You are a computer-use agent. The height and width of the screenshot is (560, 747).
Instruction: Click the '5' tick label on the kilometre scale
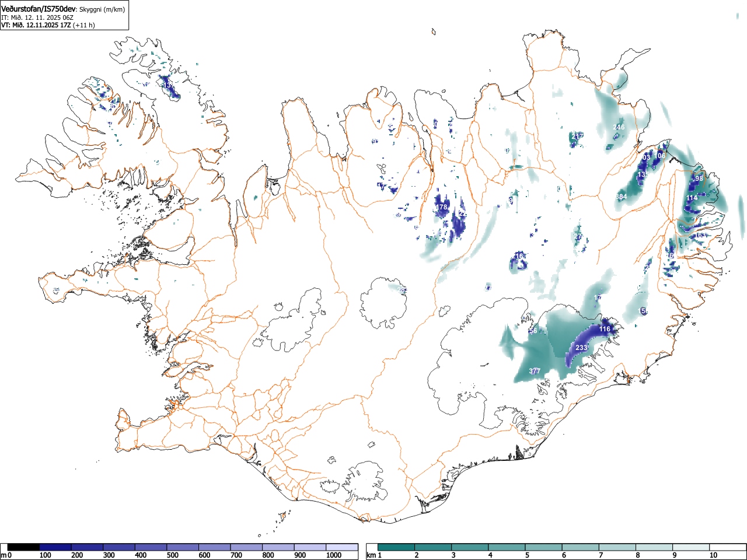click(x=527, y=555)
